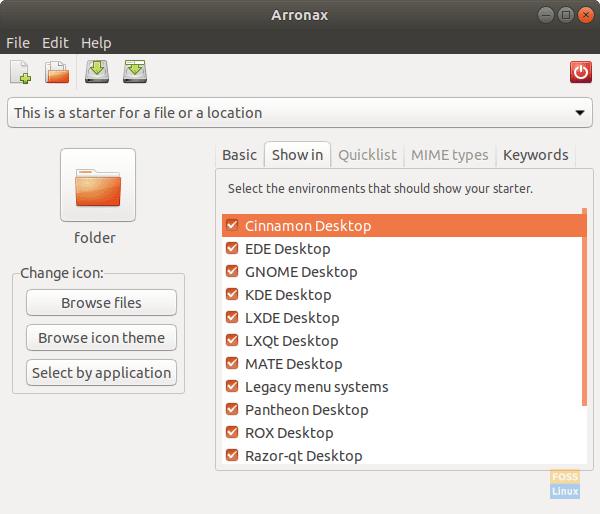Image resolution: width=600 pixels, height=514 pixels.
Task: Click the new starter document icon
Action: point(20,72)
